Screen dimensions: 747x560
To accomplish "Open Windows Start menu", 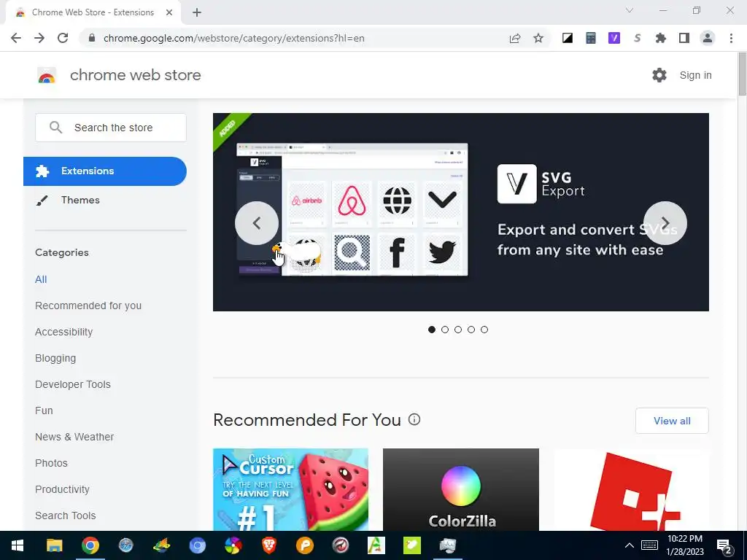I will [x=18, y=545].
